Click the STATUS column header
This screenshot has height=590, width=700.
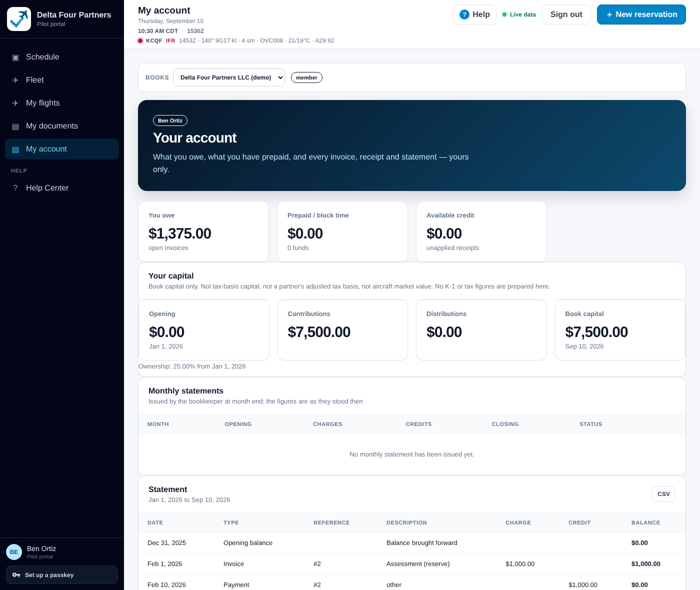click(591, 424)
